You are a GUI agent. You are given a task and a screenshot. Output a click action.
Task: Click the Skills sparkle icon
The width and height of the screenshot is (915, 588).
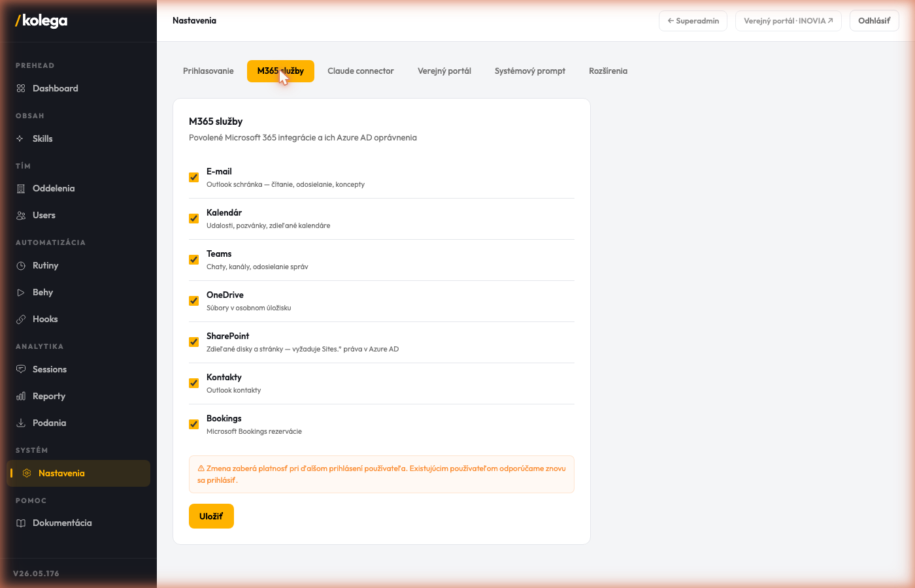pyautogui.click(x=20, y=139)
